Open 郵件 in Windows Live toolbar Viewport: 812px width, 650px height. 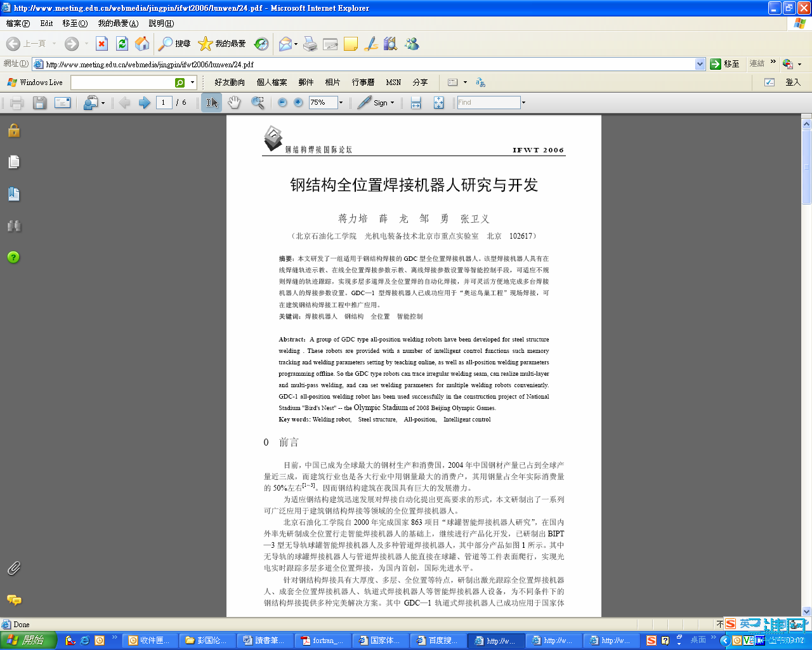point(306,83)
